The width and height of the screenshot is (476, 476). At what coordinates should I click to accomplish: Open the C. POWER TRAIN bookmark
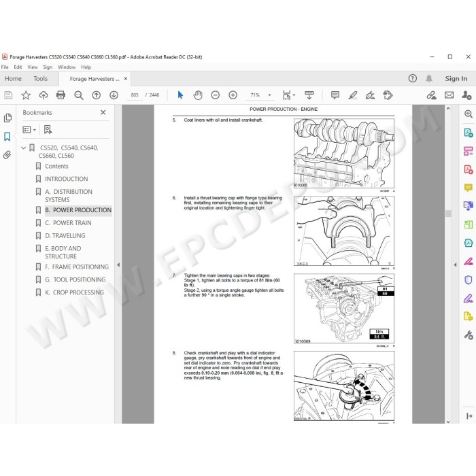(x=68, y=223)
